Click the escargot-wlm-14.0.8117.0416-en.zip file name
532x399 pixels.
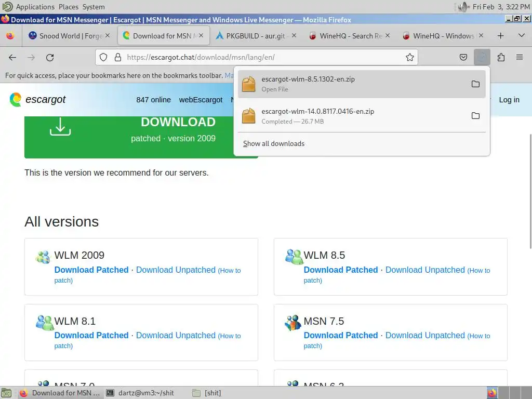317,111
